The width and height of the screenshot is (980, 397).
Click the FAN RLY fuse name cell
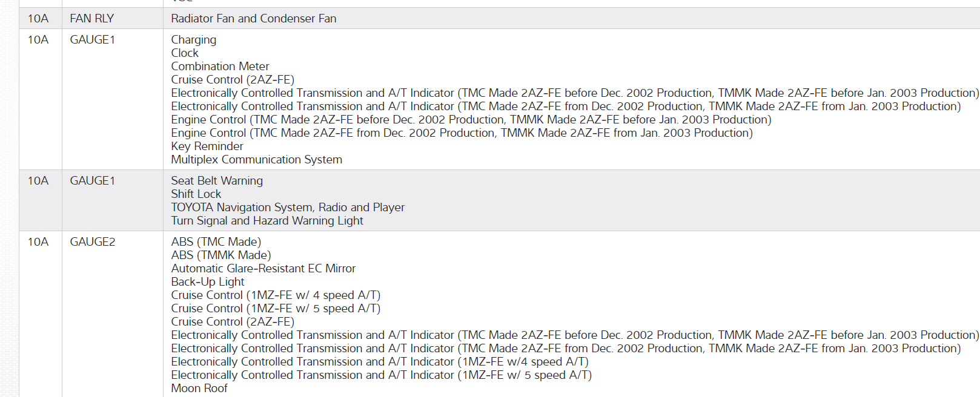point(92,19)
